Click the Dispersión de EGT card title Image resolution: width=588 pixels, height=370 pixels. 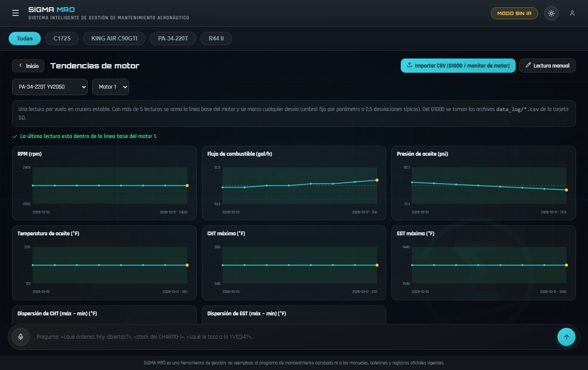247,314
